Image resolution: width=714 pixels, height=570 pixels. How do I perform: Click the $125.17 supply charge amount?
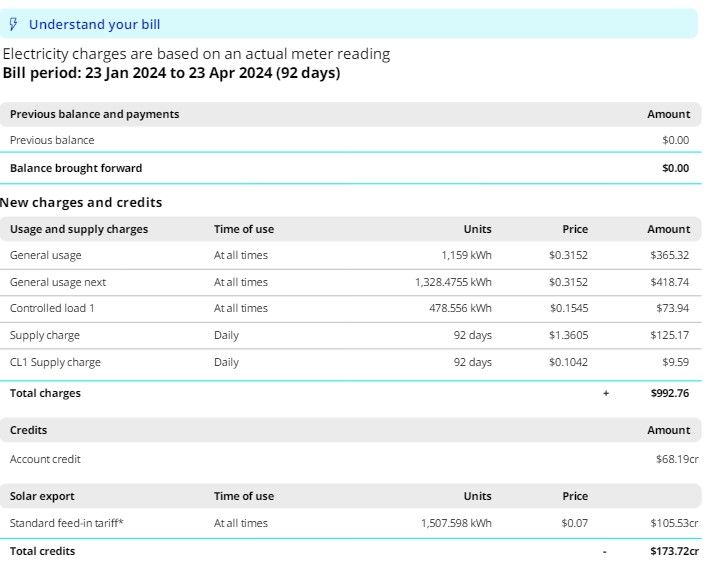669,335
